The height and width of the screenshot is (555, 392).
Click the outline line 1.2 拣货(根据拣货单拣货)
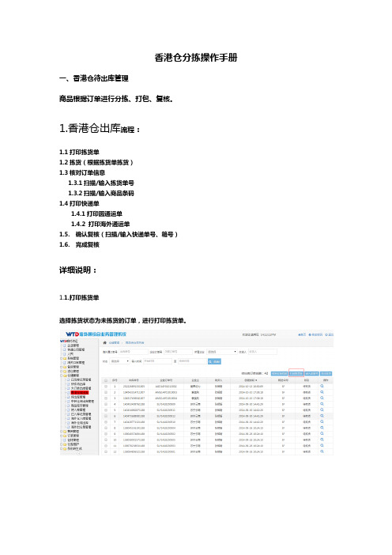pyautogui.click(x=96, y=162)
